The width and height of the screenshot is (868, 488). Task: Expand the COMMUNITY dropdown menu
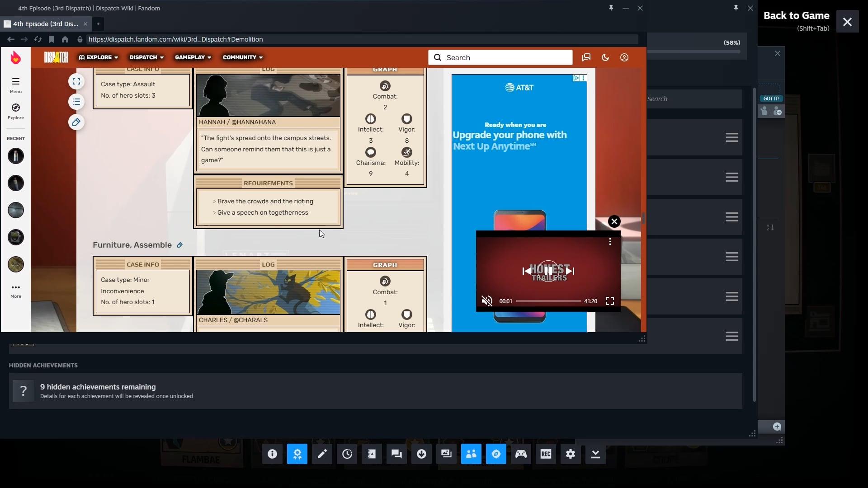click(243, 57)
